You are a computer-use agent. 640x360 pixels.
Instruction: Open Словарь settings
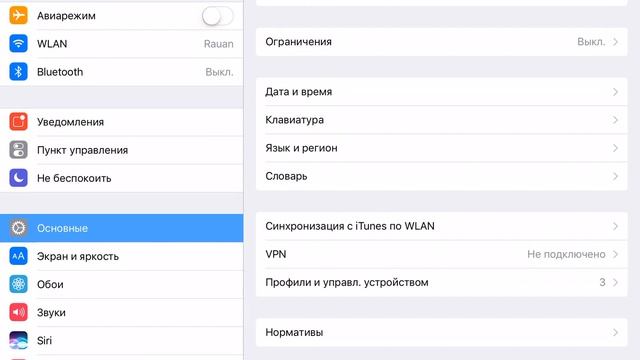click(x=442, y=176)
